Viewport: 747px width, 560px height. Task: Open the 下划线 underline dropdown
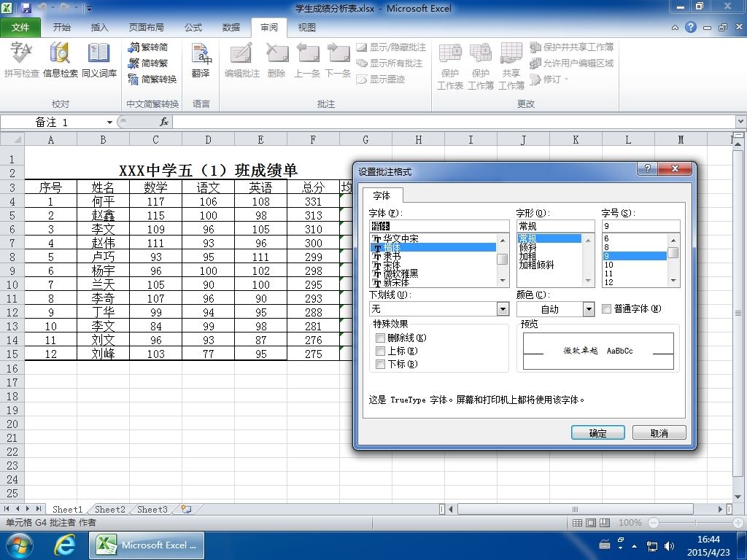point(503,309)
